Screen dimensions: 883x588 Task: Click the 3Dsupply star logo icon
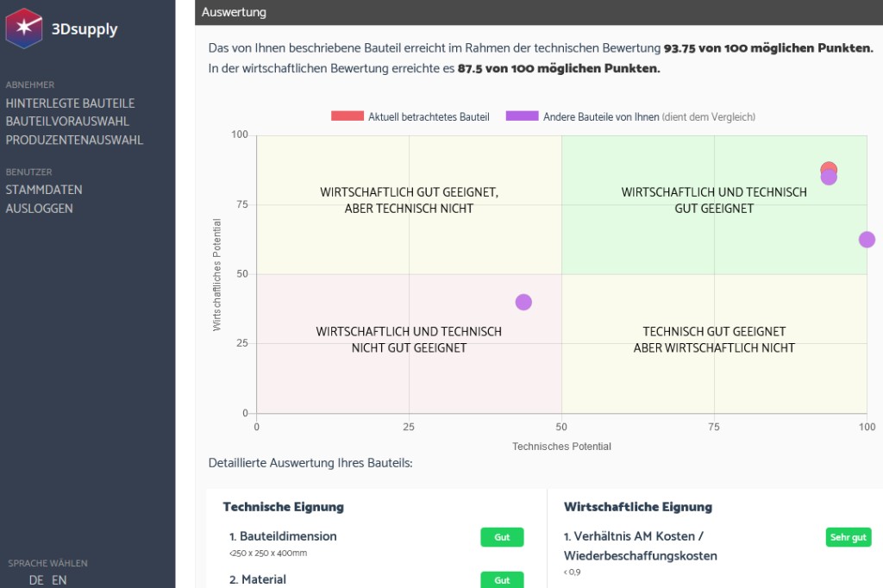24,28
